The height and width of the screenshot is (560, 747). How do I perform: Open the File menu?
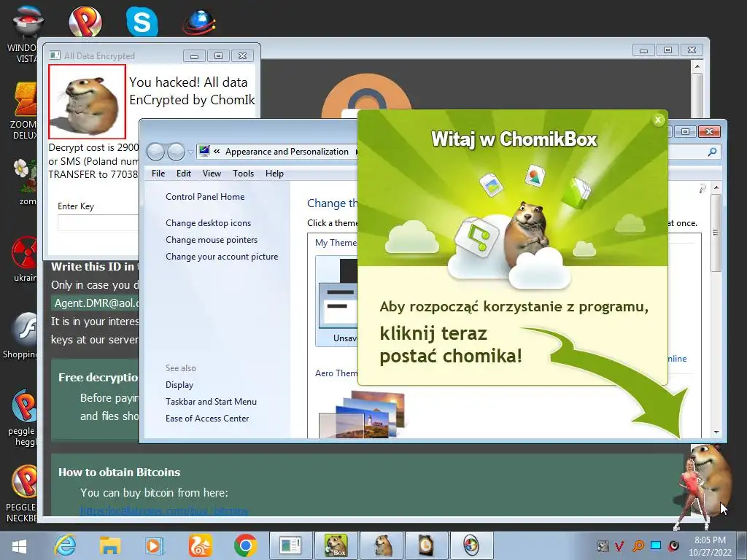[x=158, y=174]
